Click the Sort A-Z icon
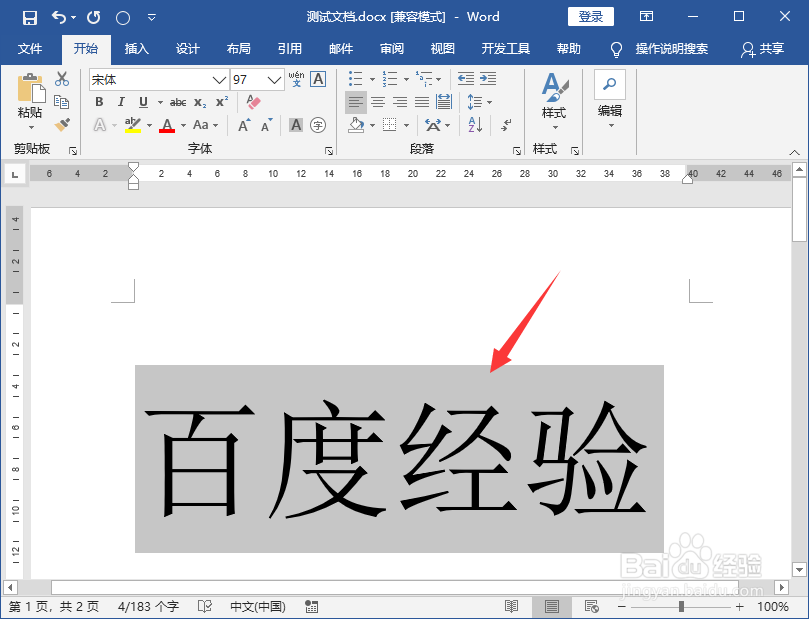This screenshot has width=809, height=619. pos(475,125)
